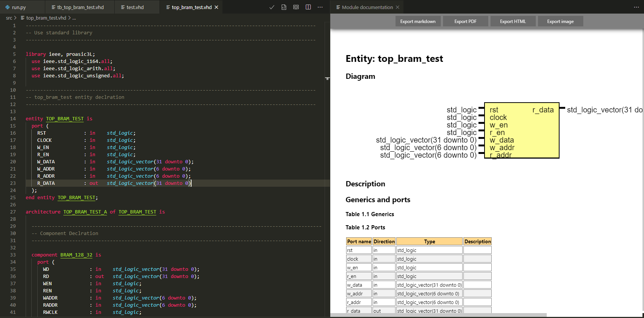Click r_data label inside the diagram
644x318 pixels.
click(x=543, y=110)
